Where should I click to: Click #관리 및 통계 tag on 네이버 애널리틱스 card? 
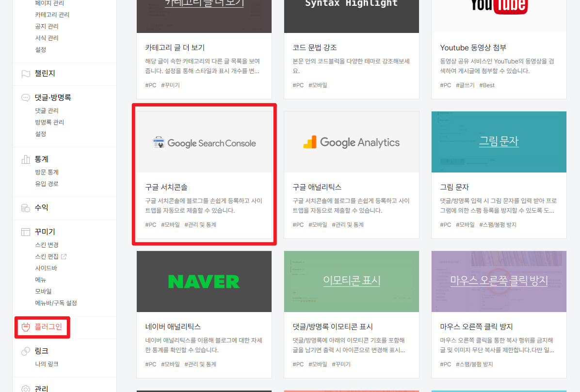pos(200,365)
